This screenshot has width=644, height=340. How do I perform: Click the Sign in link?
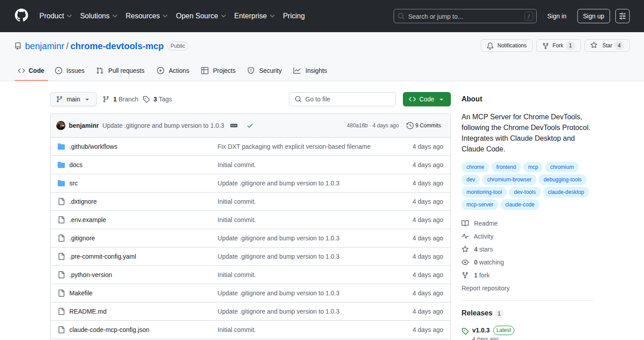[557, 16]
